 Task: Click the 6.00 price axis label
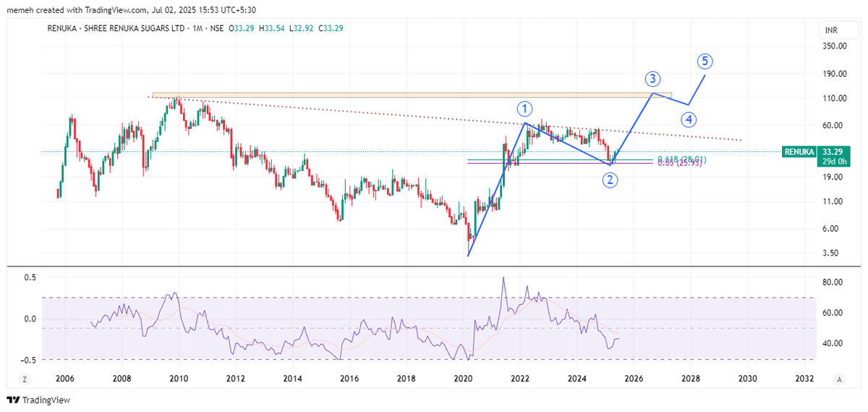click(832, 229)
